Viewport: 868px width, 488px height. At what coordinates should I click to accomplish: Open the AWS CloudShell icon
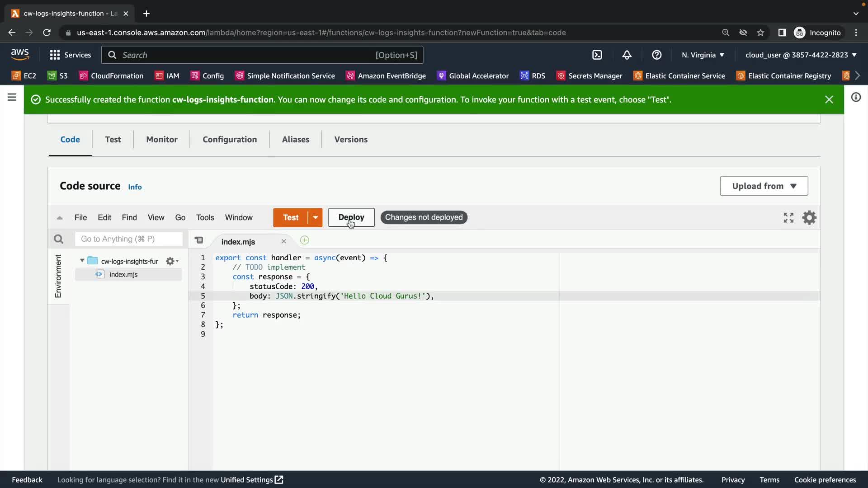tap(597, 55)
